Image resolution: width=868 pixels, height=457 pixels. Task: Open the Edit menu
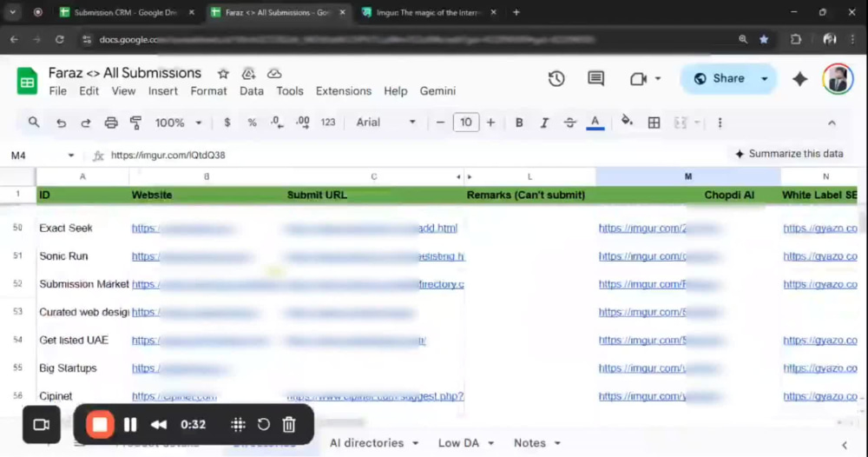(x=89, y=91)
